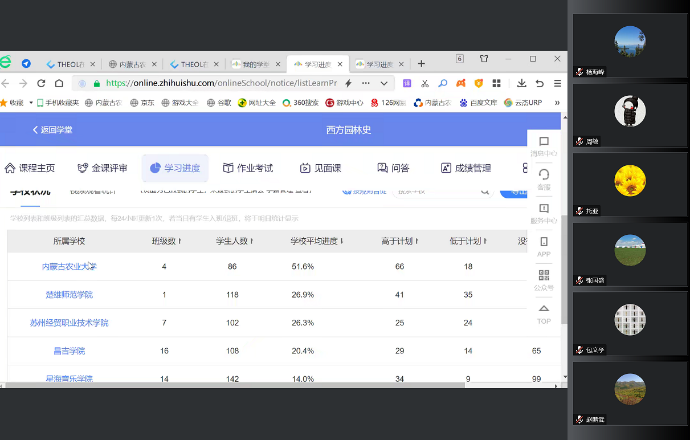Sort table by 学校平均进度 column
The image size is (690, 440).
tap(316, 241)
